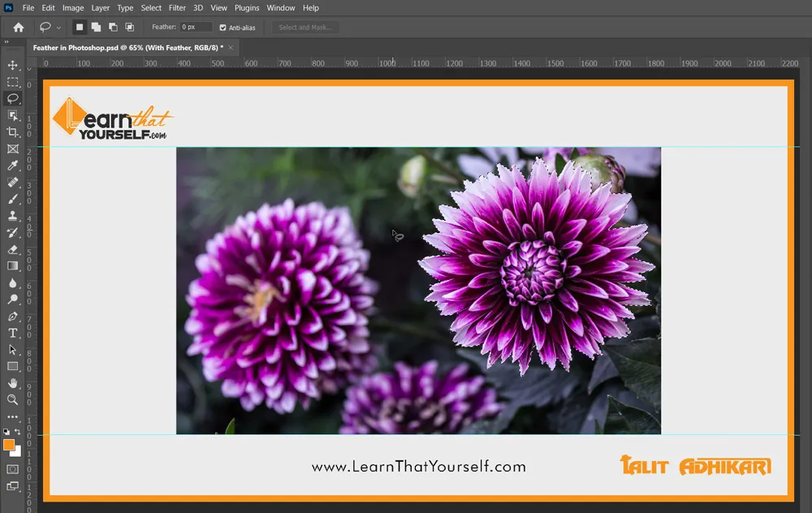Viewport: 812px width, 513px height.
Task: Select the Rectangular Marquee tool
Action: [x=13, y=82]
